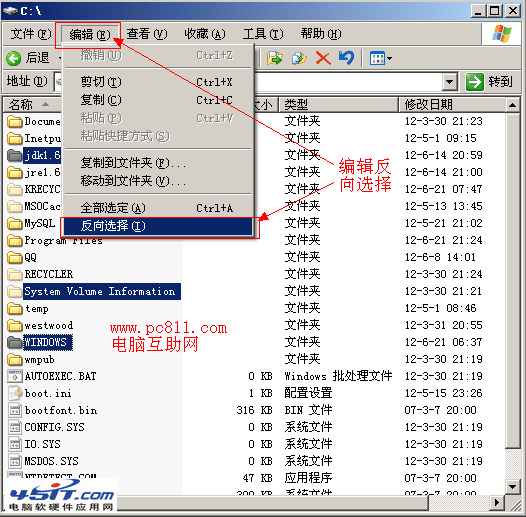This screenshot has width=526, height=517.
Task: Expand the Views button dropdown arrow
Action: tap(389, 59)
